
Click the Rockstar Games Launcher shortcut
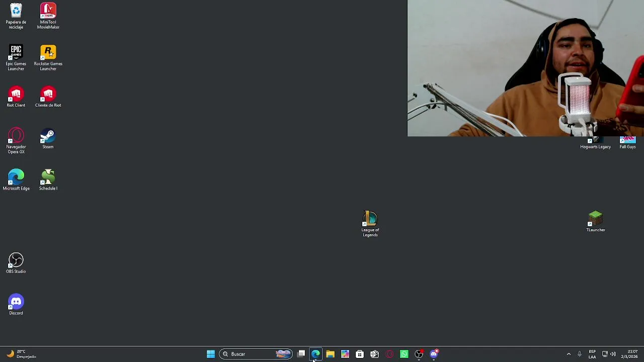pos(48,58)
